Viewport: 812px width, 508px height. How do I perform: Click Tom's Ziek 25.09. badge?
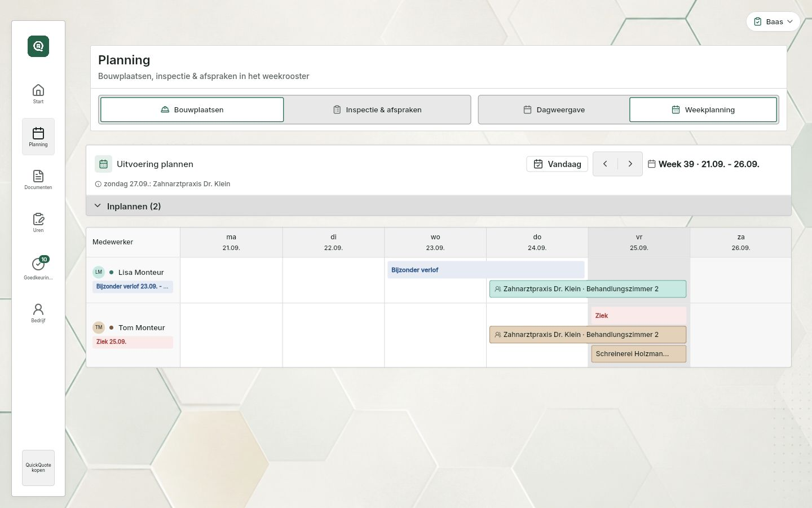[133, 342]
